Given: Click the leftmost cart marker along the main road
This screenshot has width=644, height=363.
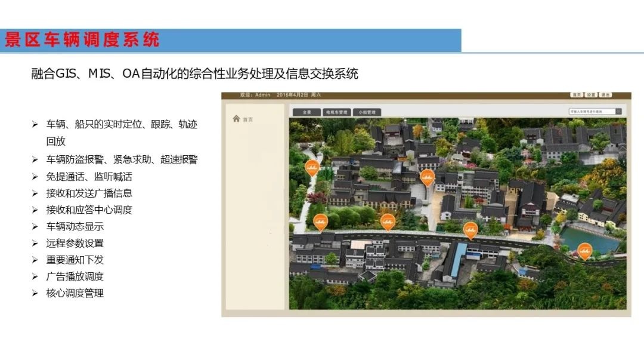Looking at the screenshot, I should 320,221.
